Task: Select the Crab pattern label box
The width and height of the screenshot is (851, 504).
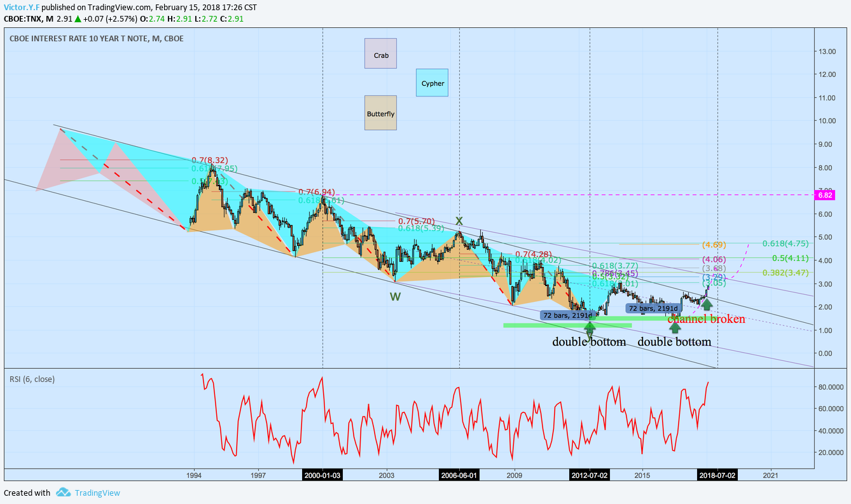Action: (x=381, y=53)
